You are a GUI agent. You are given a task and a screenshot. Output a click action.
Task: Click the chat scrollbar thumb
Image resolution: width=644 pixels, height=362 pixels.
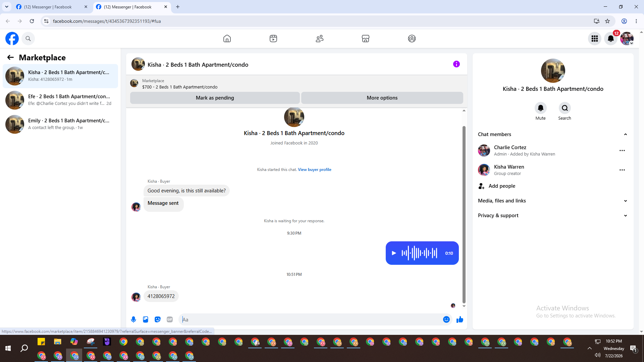click(x=464, y=215)
